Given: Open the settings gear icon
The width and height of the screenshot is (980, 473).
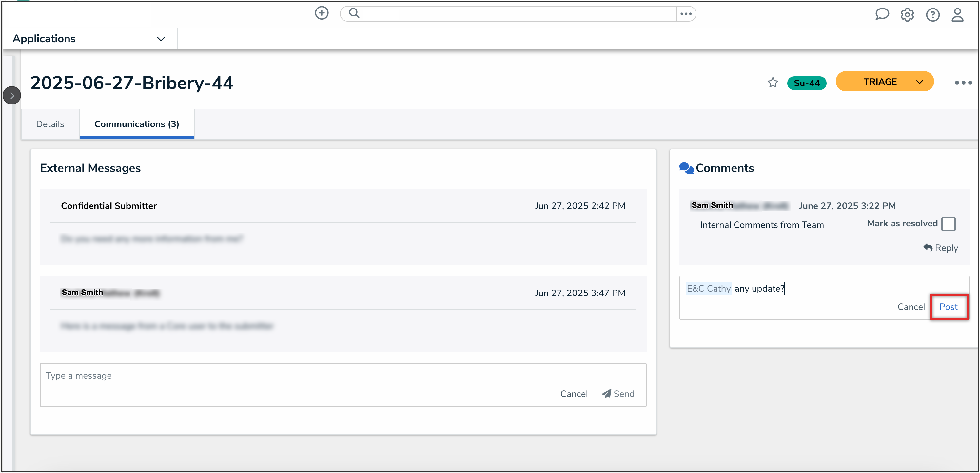Looking at the screenshot, I should 907,15.
